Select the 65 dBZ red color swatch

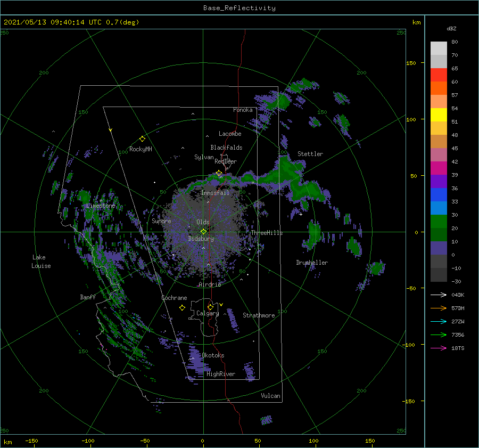tap(439, 75)
